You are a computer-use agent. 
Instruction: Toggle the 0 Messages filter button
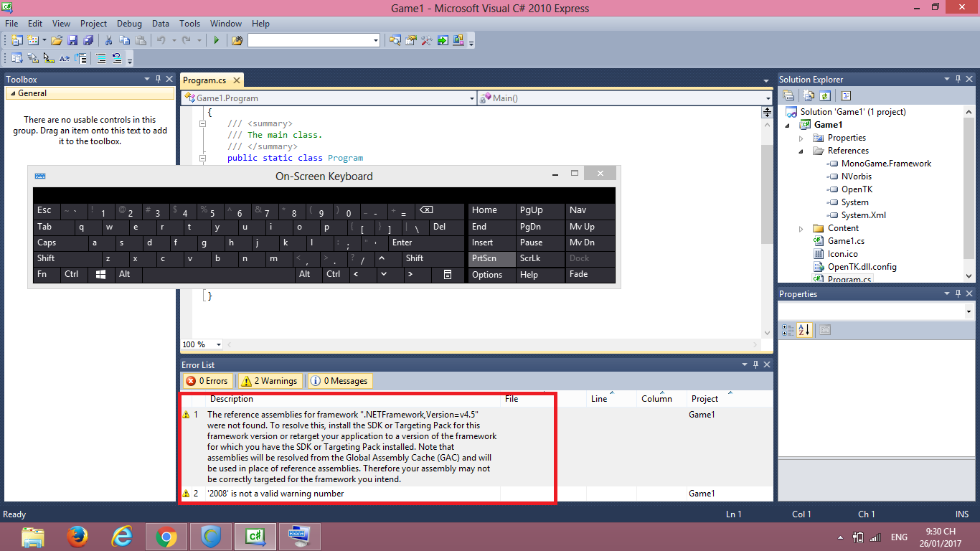339,381
